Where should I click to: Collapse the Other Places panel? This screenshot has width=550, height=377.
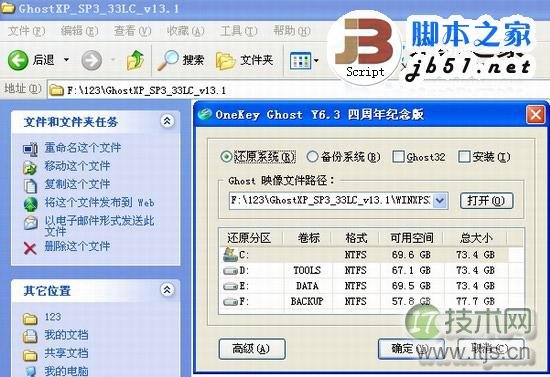[x=167, y=290]
